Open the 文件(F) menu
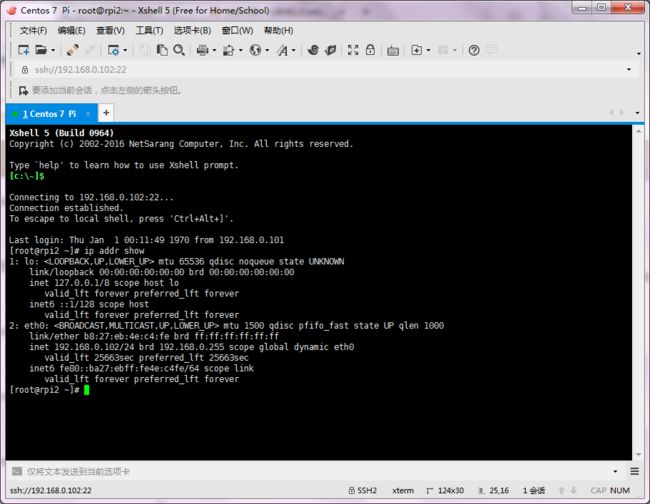650x504 pixels. (33, 30)
